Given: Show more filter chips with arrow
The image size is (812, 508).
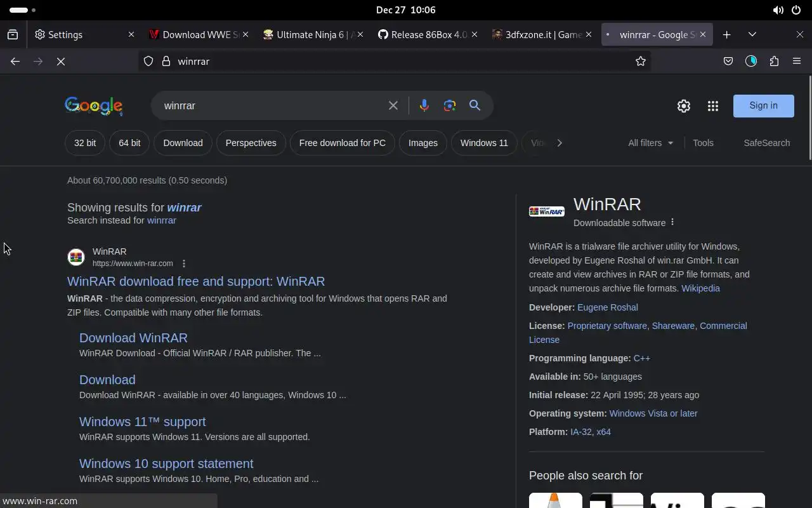Looking at the screenshot, I should 559,143.
